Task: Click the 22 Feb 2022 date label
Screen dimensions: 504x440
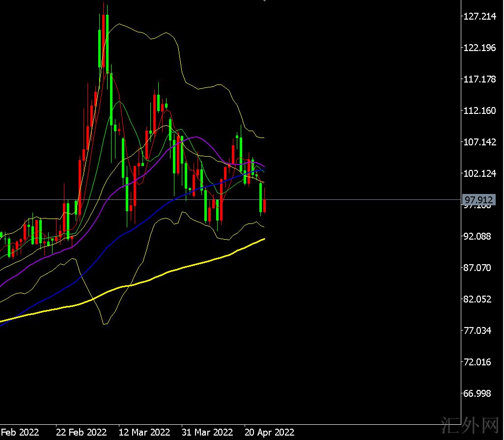Action: pyautogui.click(x=81, y=432)
